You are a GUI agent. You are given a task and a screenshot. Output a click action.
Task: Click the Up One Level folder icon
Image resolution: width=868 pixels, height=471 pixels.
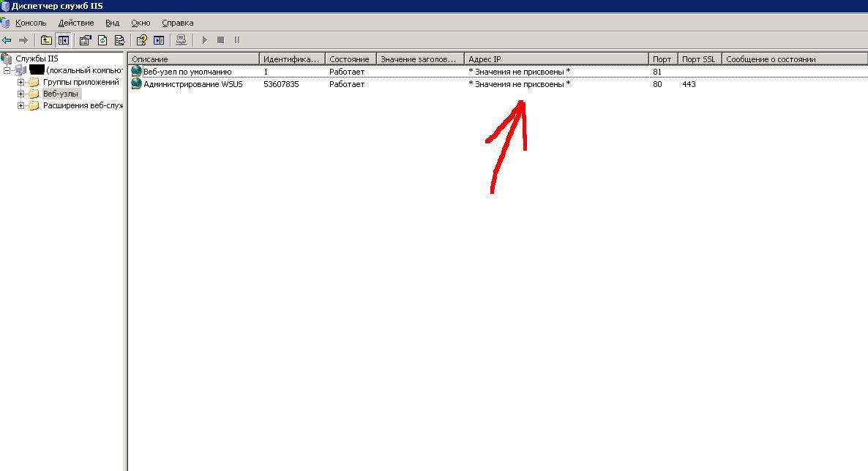(47, 39)
